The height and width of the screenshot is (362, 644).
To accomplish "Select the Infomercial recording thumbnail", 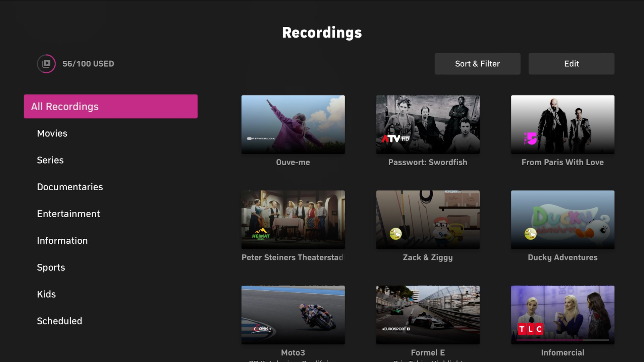I will [x=563, y=315].
